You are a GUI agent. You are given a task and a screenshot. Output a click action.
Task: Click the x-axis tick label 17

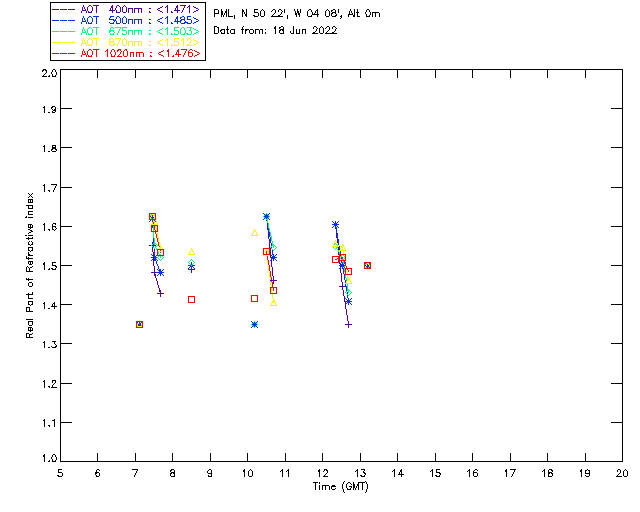510,474
